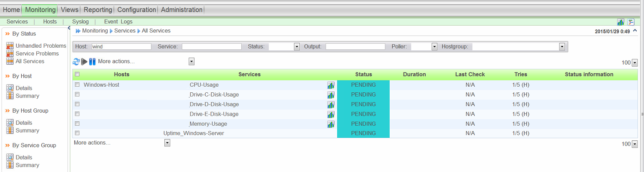Sort the table by the Last Check column header
The image size is (644, 172).
coord(470,75)
